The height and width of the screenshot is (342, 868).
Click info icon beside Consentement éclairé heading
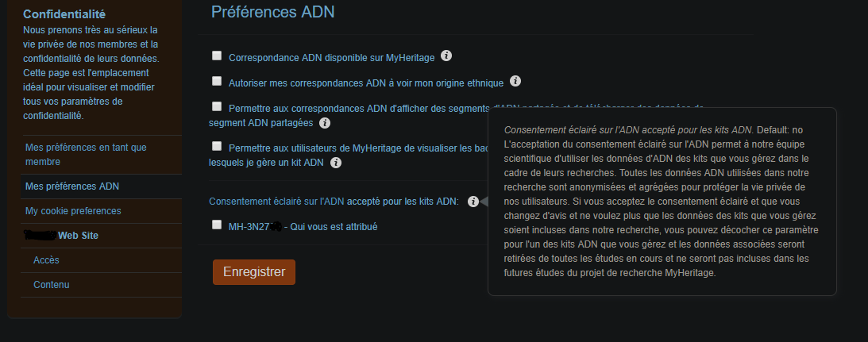pyautogui.click(x=473, y=202)
